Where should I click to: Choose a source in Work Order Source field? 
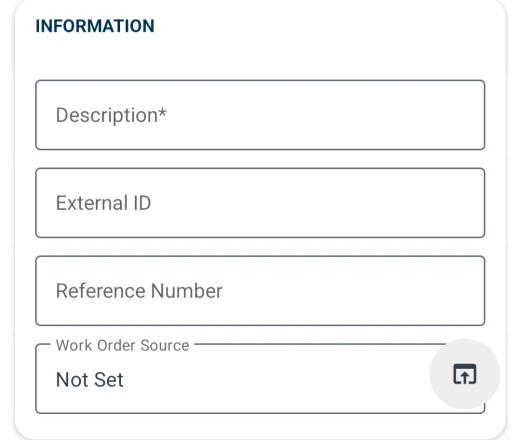click(260, 379)
